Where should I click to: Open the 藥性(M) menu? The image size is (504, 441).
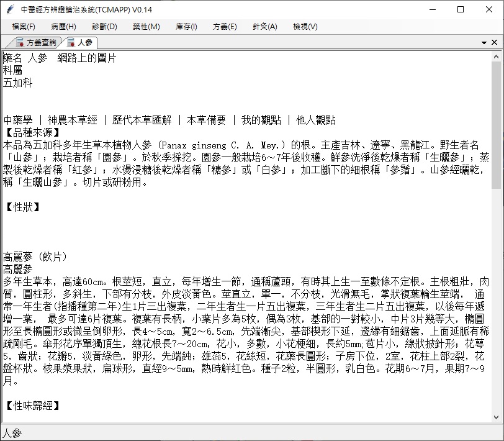146,27
